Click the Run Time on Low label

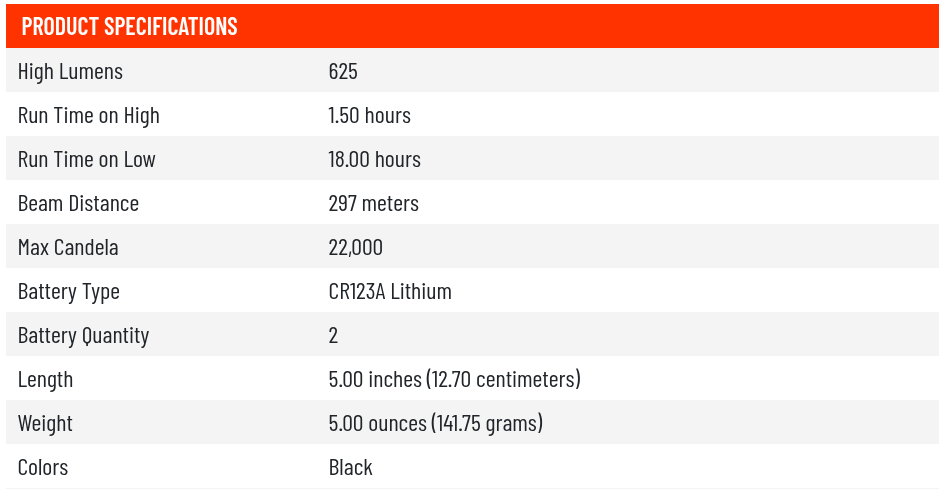click(x=87, y=160)
